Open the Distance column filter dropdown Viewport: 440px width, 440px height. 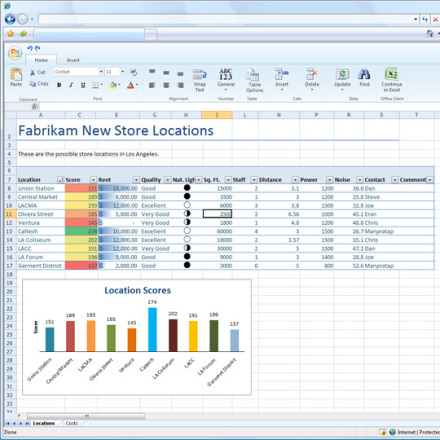[x=295, y=180]
